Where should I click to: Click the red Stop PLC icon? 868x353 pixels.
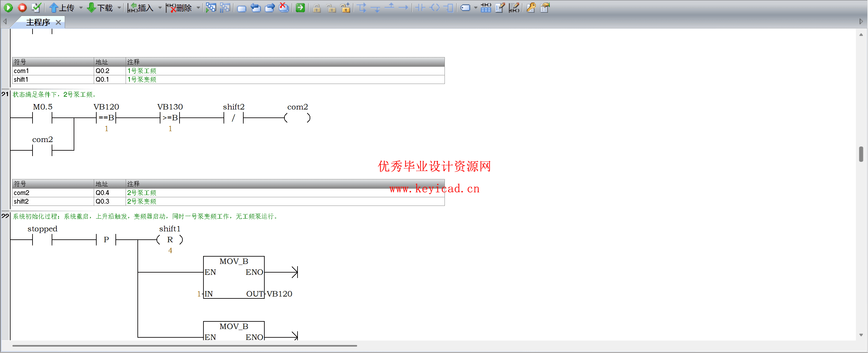[x=22, y=7]
